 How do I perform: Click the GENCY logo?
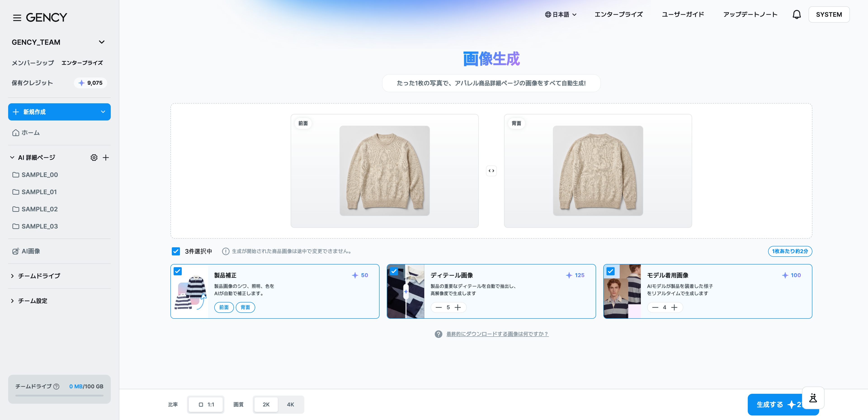coord(47,18)
